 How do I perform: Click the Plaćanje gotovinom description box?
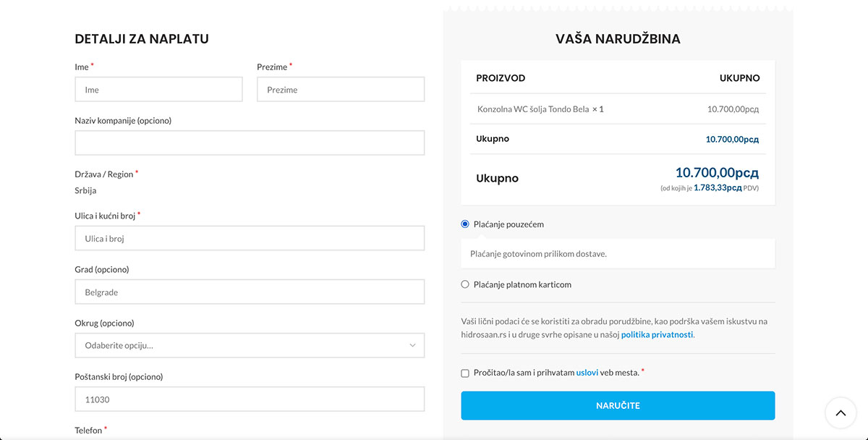pyautogui.click(x=618, y=254)
